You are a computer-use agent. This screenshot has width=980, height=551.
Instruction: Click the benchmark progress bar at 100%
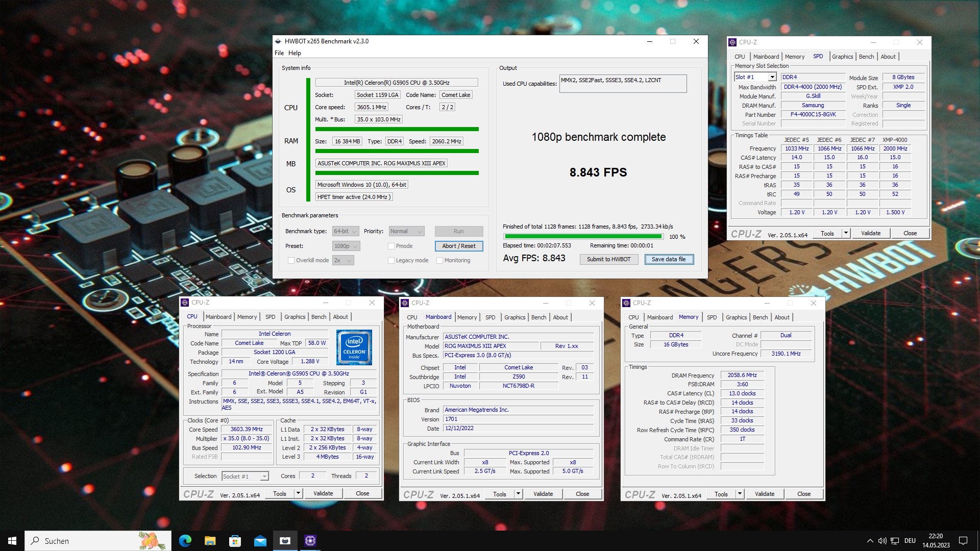(583, 236)
